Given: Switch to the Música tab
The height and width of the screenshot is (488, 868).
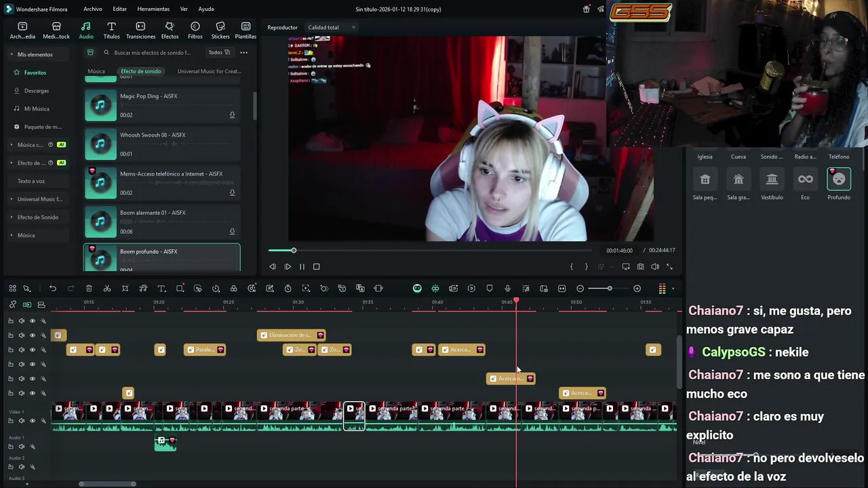Looking at the screenshot, I should pyautogui.click(x=96, y=71).
